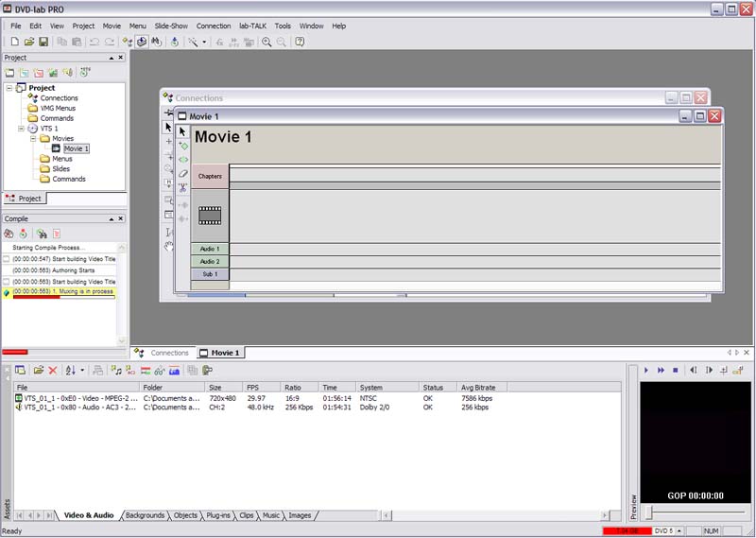
Task: Click the Project tab below tree
Action: 25,199
